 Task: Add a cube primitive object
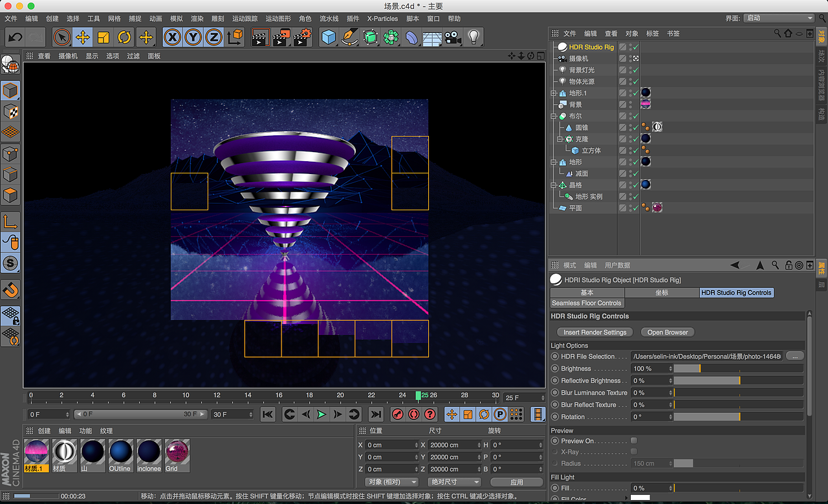tap(329, 37)
